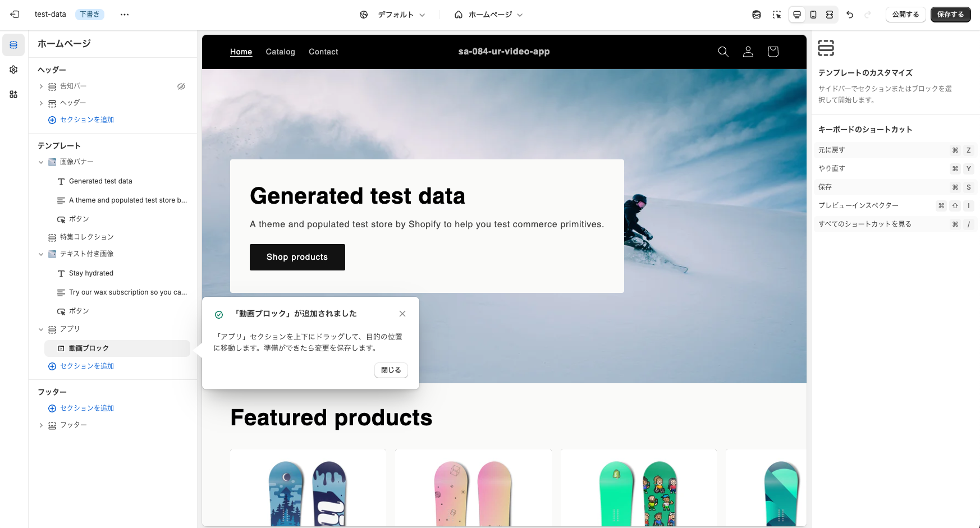Select the Catalog menu item
The width and height of the screenshot is (980, 528).
(280, 52)
